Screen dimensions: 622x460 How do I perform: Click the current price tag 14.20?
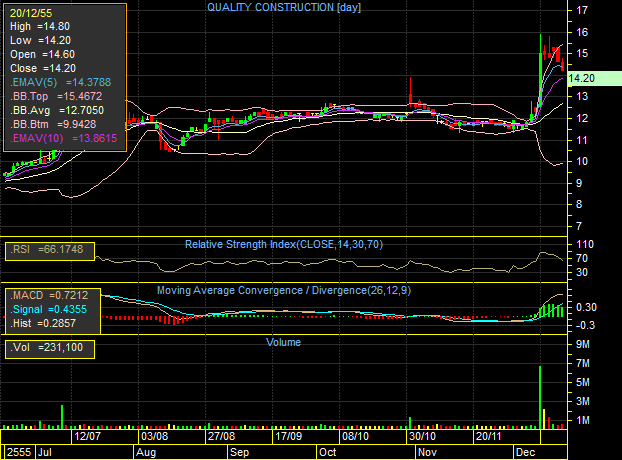[x=594, y=78]
